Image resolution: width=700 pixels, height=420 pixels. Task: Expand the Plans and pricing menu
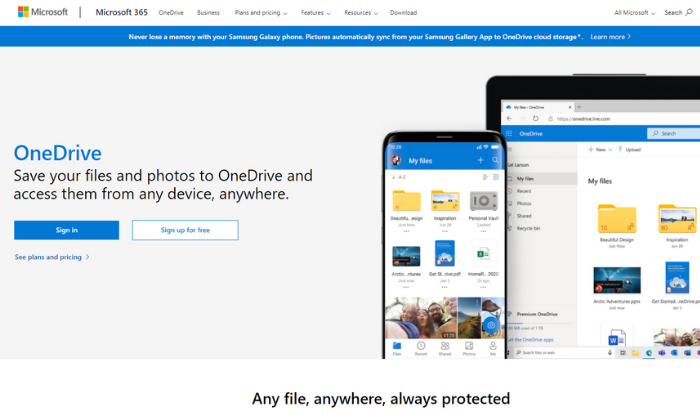[261, 12]
